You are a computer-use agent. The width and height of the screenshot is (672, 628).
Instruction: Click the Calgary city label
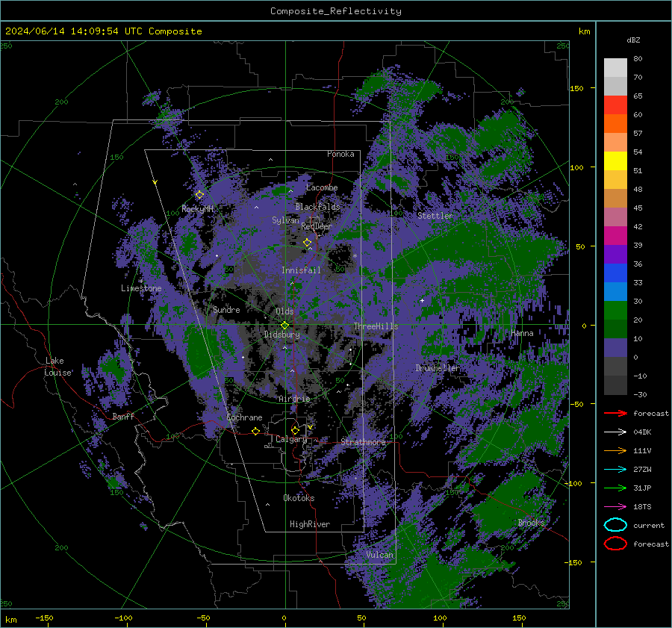[x=291, y=439]
